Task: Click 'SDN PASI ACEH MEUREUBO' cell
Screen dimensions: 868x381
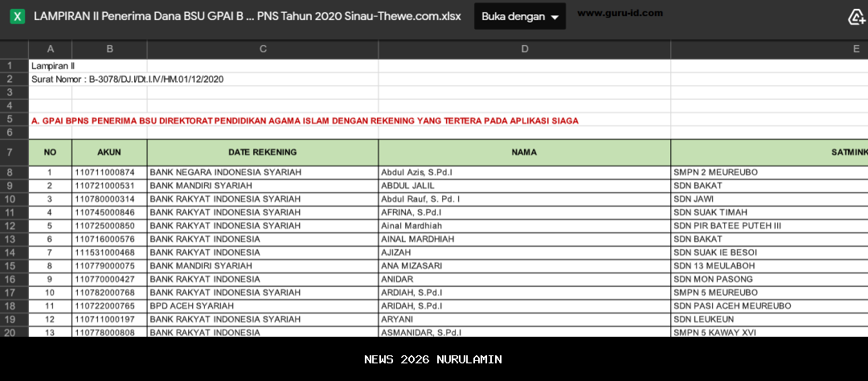Action: tap(769, 305)
